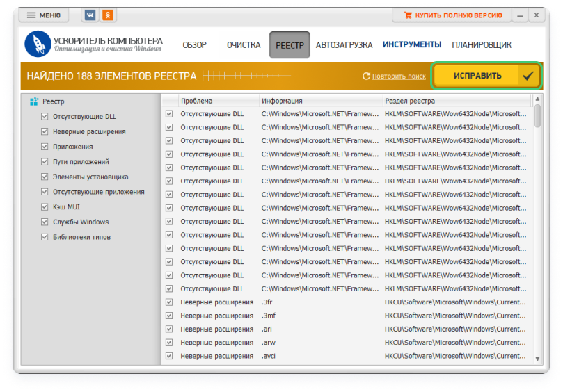Image resolution: width=563 pixels, height=392 pixels.
Task: Uncheck the .avci extension row checkbox
Action: click(x=169, y=356)
